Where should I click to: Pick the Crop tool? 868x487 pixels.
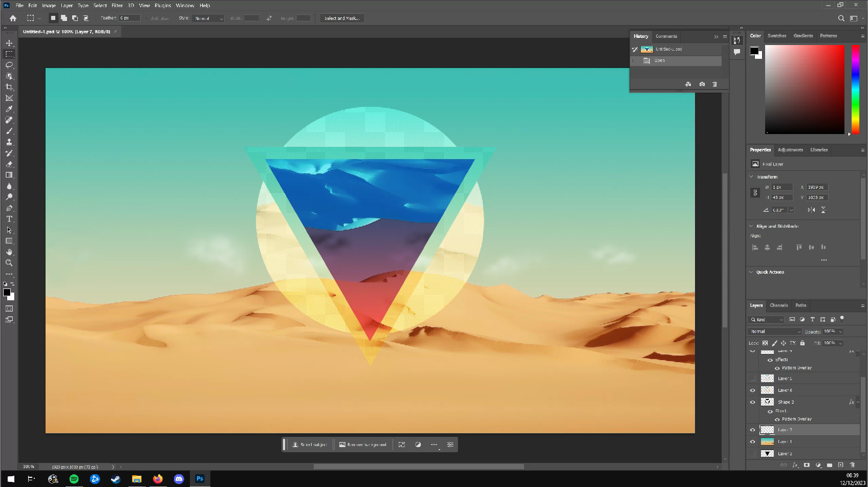click(9, 87)
